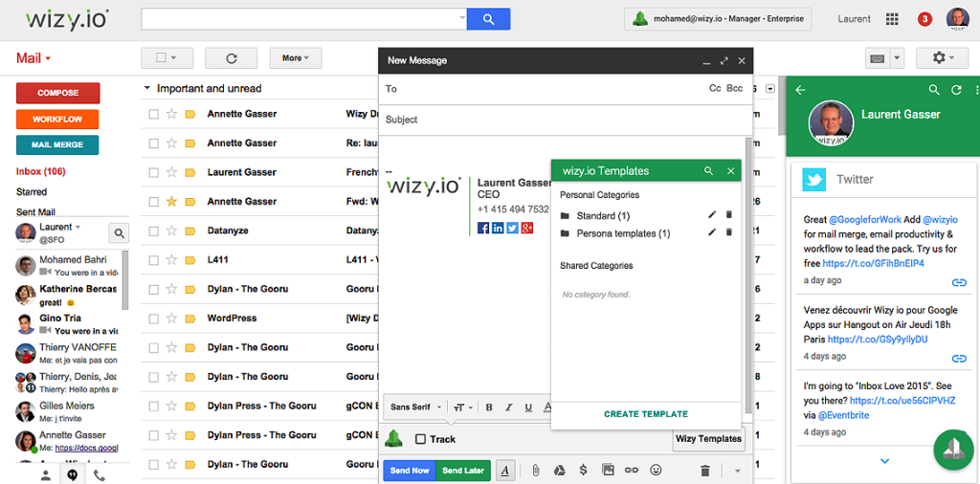Search in the contact sidebar

pyautogui.click(x=934, y=90)
